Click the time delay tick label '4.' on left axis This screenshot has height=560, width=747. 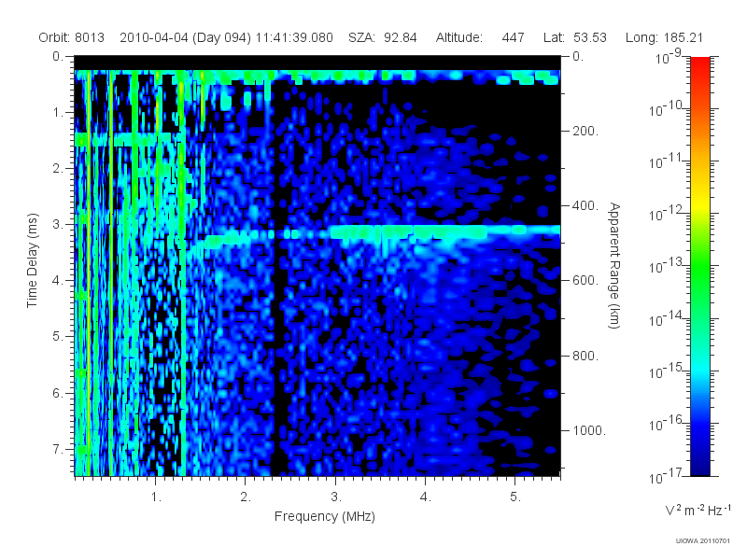coord(58,281)
